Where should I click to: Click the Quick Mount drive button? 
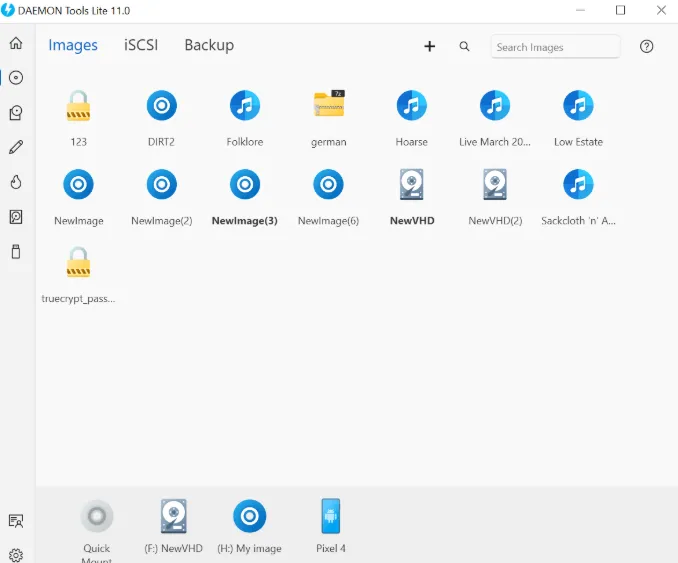(x=97, y=530)
